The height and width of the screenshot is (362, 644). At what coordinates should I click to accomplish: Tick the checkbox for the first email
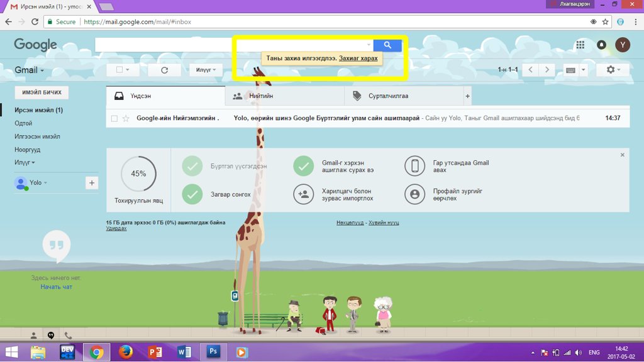tap(114, 118)
